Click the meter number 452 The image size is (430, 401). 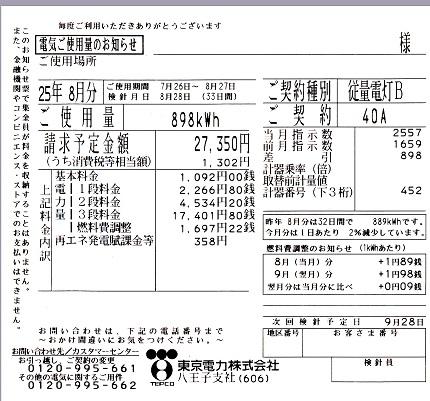coord(411,190)
